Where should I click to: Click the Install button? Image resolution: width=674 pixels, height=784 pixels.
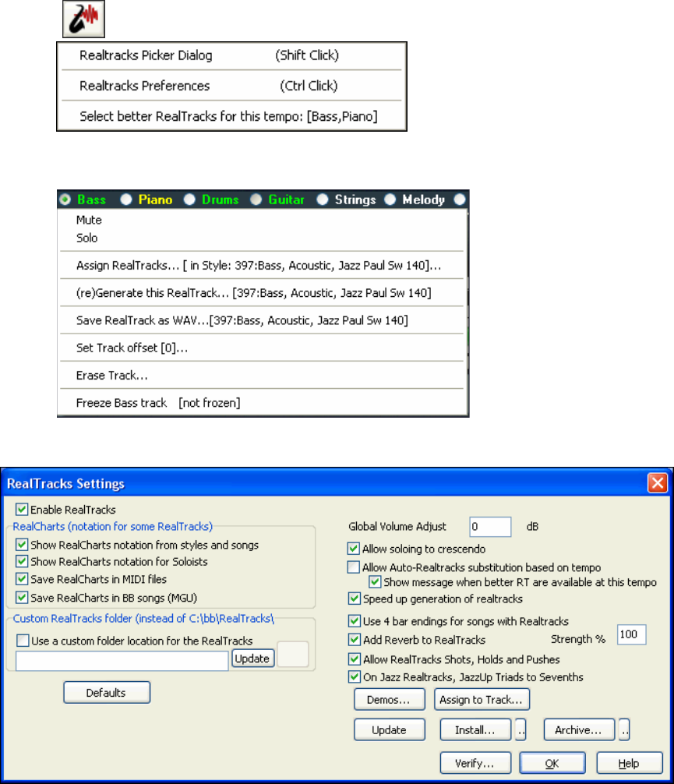pos(475,730)
